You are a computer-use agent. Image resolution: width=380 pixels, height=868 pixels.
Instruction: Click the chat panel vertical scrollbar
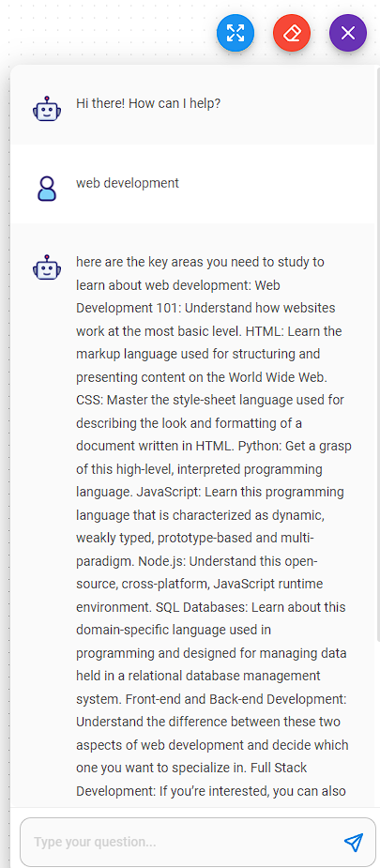[378, 355]
